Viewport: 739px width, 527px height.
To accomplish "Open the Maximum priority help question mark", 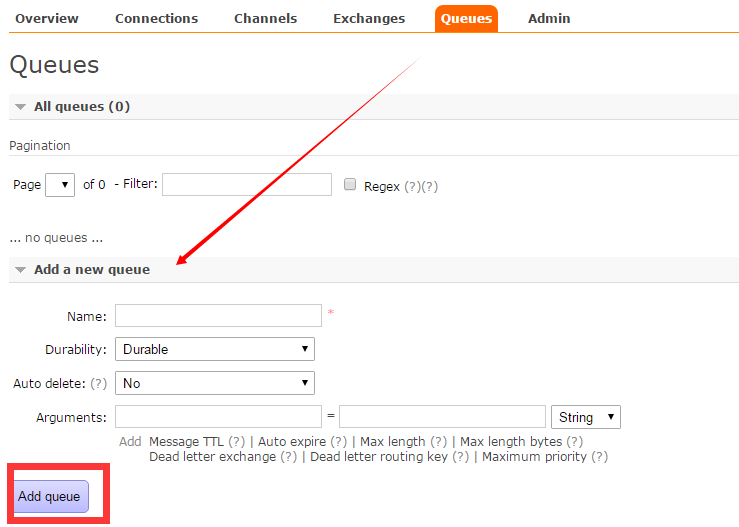I will [599, 457].
